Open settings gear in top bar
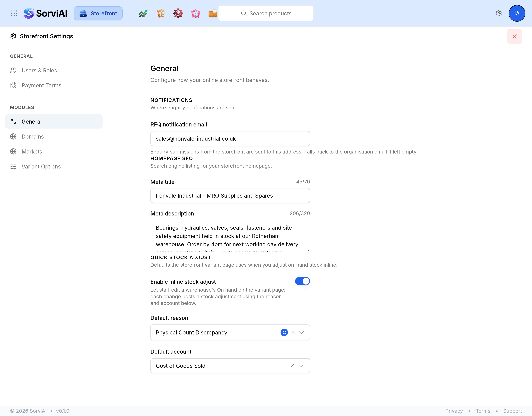Image resolution: width=532 pixels, height=416 pixels. click(499, 13)
